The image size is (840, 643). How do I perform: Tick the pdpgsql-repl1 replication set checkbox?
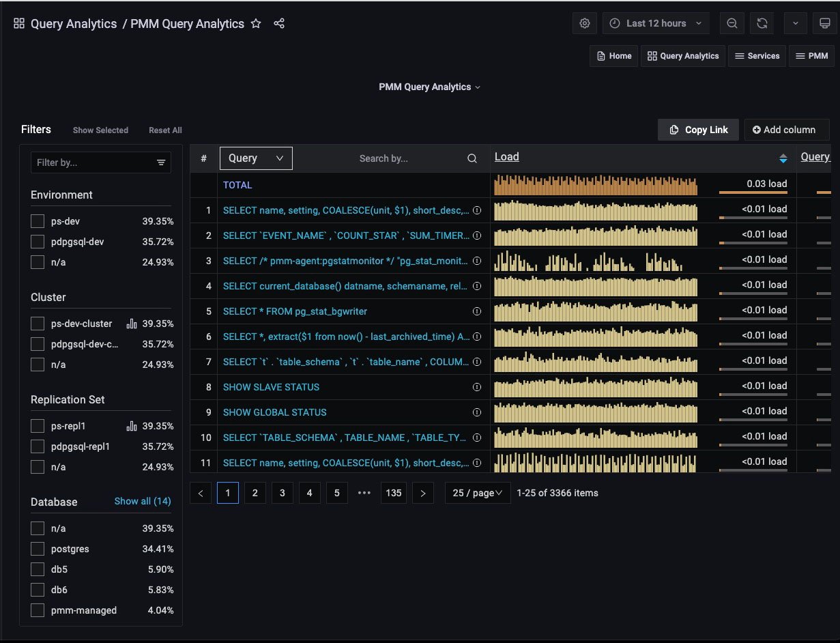click(38, 446)
